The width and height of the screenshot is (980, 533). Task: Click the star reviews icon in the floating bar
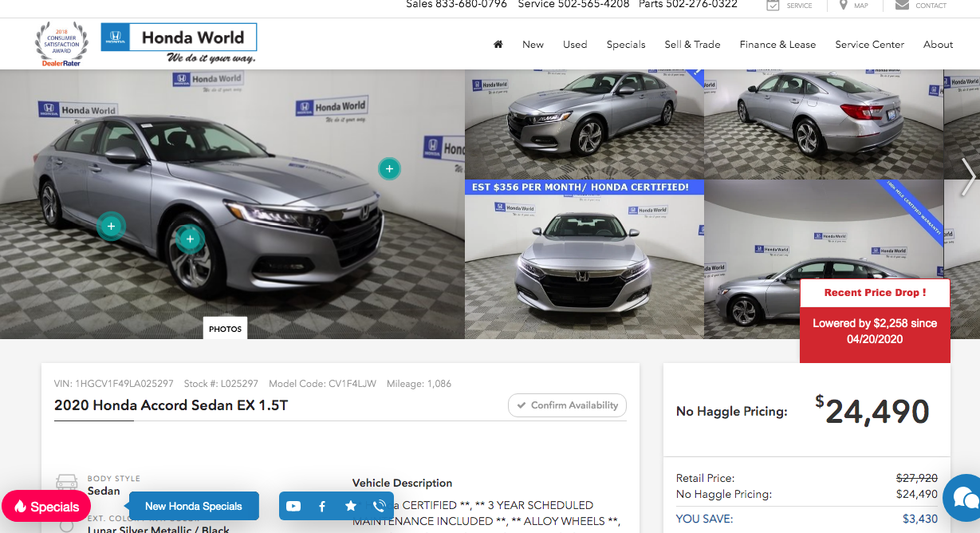(x=351, y=506)
